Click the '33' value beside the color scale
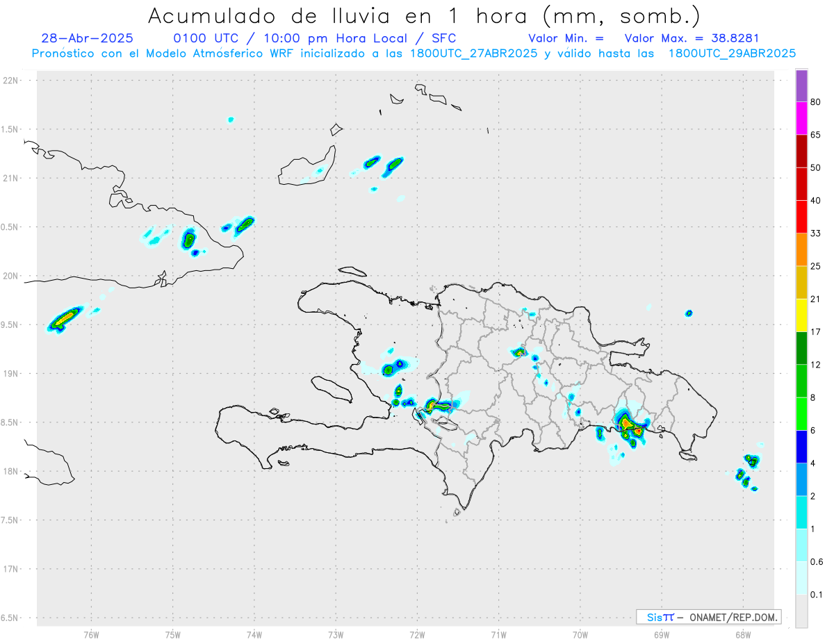Screen dimensions: 834x644 [816, 233]
